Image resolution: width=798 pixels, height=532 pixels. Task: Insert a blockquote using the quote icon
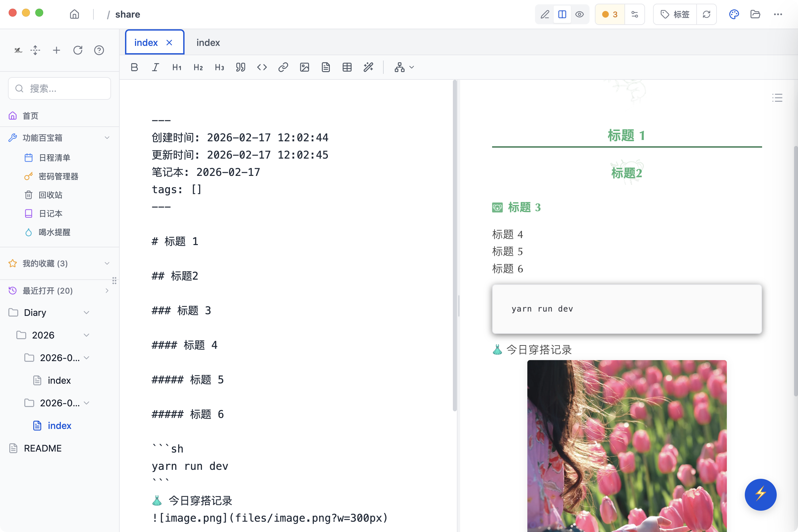click(240, 67)
